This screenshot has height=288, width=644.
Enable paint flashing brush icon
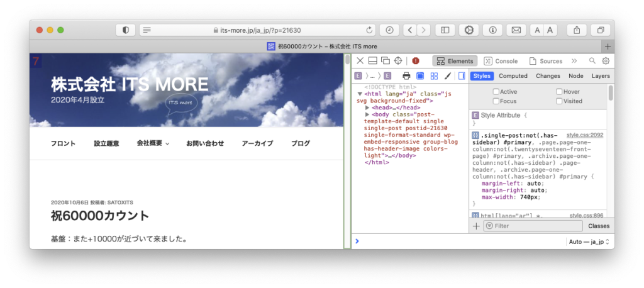pyautogui.click(x=448, y=76)
